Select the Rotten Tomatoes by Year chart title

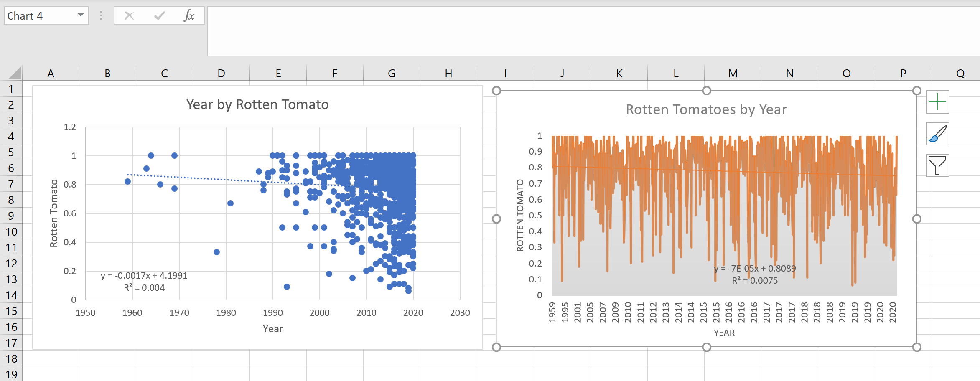(706, 109)
